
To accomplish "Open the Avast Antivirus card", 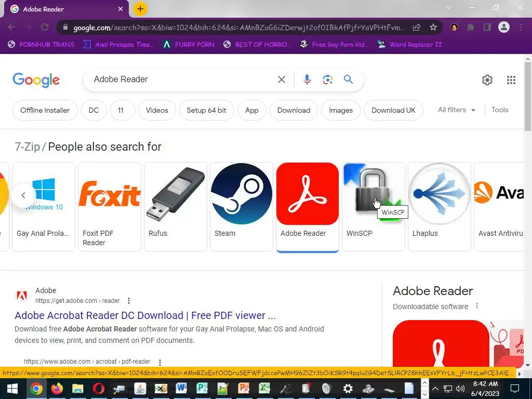I will [499, 207].
